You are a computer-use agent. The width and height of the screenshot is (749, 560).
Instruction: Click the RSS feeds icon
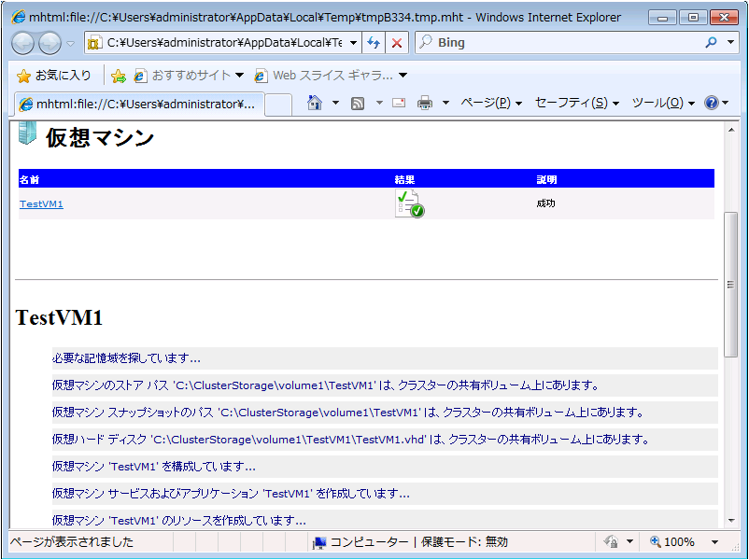(358, 103)
